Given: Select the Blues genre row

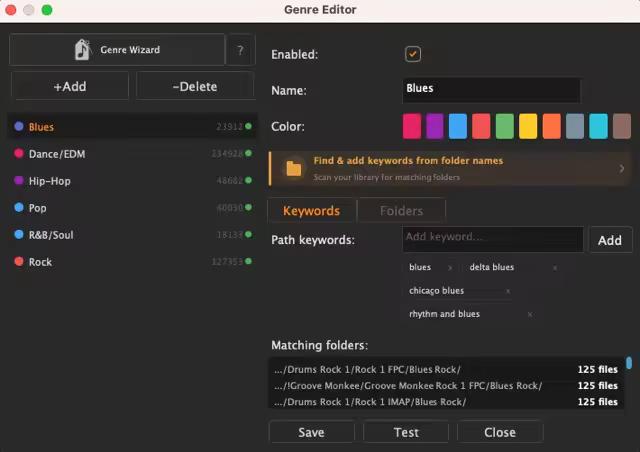Looking at the screenshot, I should tap(132, 127).
